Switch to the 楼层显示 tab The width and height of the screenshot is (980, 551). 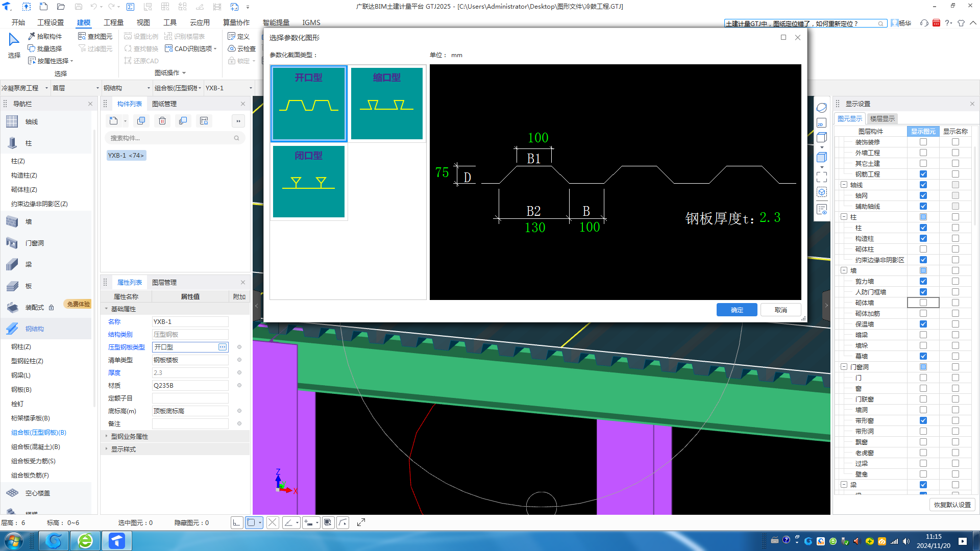pyautogui.click(x=882, y=118)
